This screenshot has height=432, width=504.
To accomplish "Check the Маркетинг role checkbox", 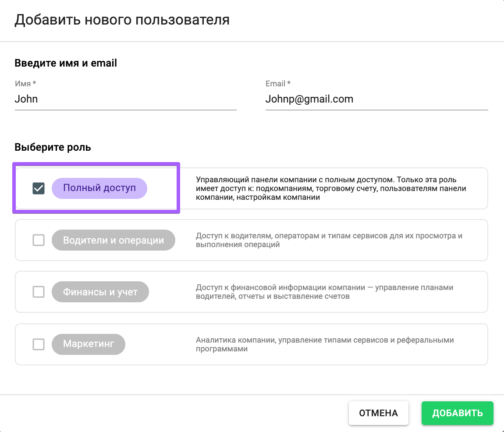I will 39,344.
